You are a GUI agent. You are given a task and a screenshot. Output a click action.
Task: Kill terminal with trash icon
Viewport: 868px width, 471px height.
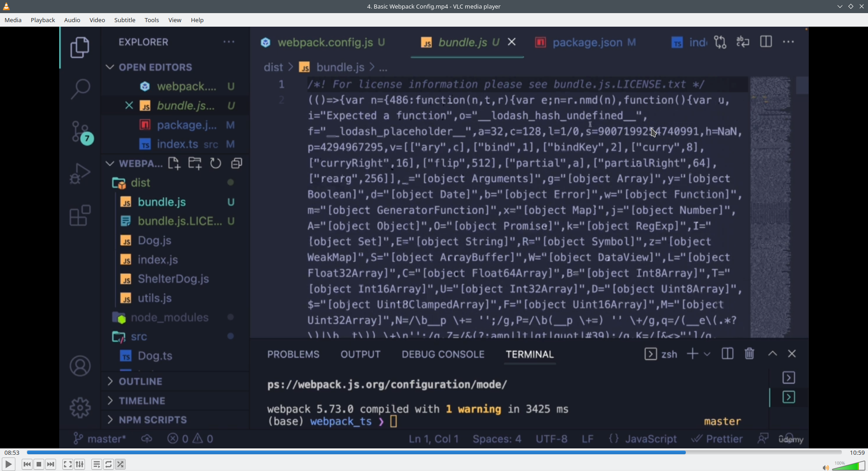(x=750, y=354)
